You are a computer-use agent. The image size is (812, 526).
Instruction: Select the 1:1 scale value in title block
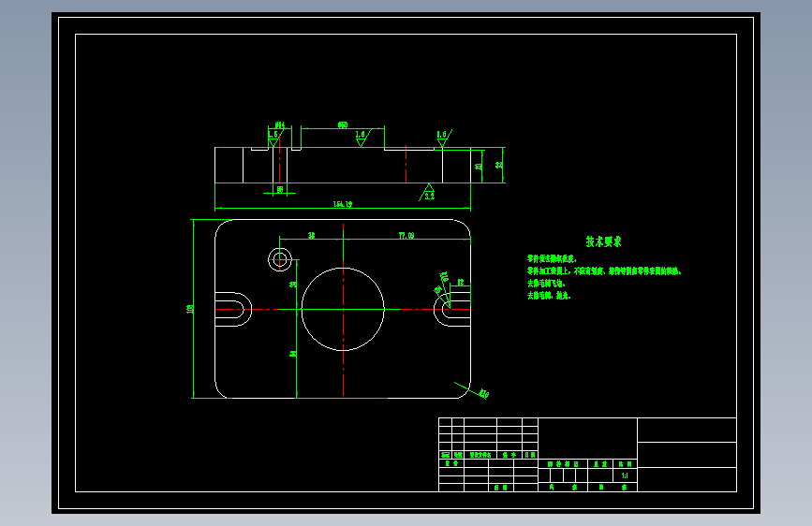click(x=625, y=475)
